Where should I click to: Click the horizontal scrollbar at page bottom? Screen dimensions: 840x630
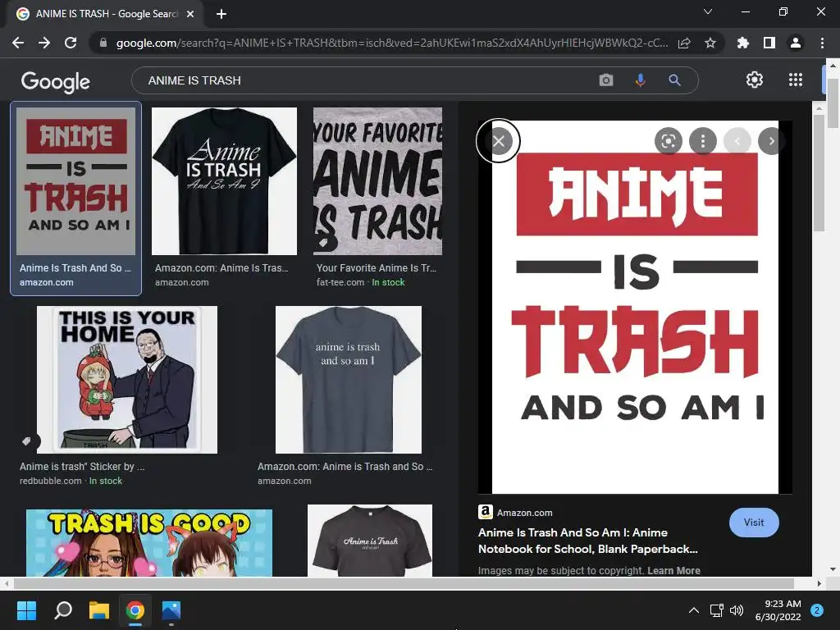point(404,583)
